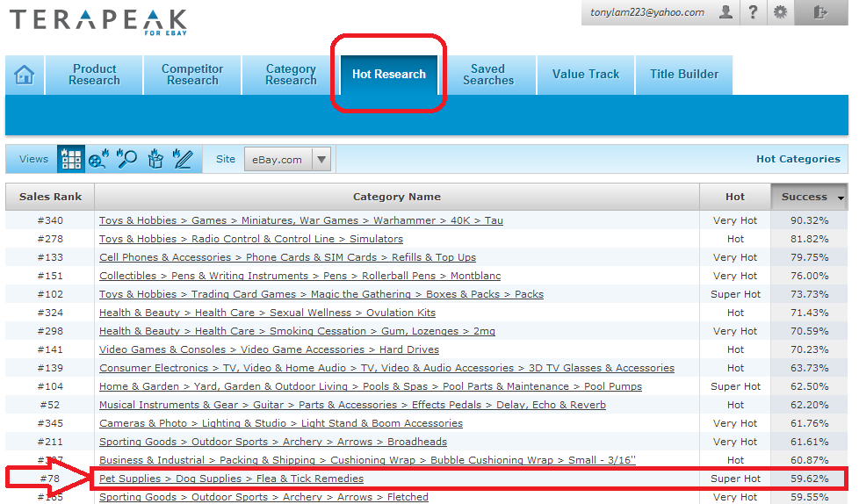Click the Hot Categories heading text
Image resolution: width=859 pixels, height=504 pixels.
pyautogui.click(x=798, y=159)
